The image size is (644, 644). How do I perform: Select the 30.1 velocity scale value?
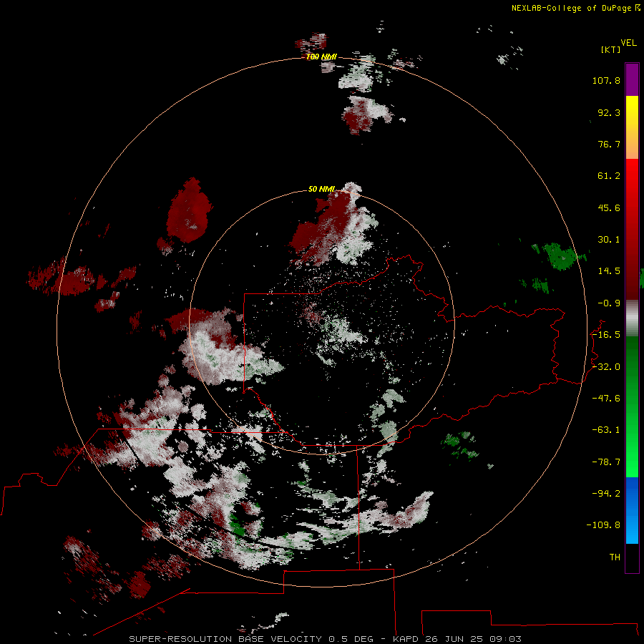pyautogui.click(x=609, y=240)
